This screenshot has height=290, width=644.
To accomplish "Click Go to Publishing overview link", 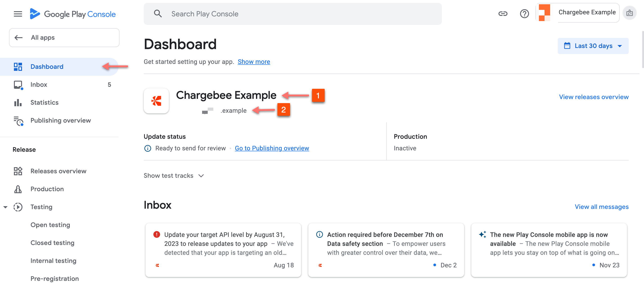I will [272, 148].
